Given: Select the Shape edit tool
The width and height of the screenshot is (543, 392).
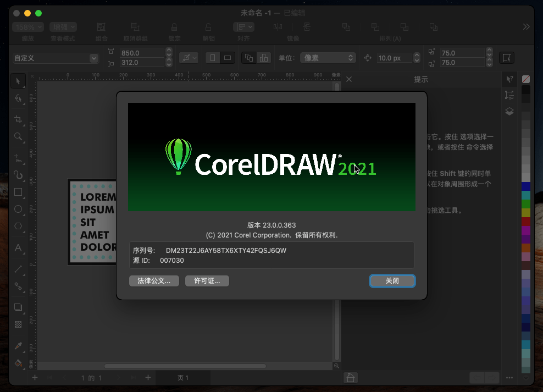Looking at the screenshot, I should point(18,98).
